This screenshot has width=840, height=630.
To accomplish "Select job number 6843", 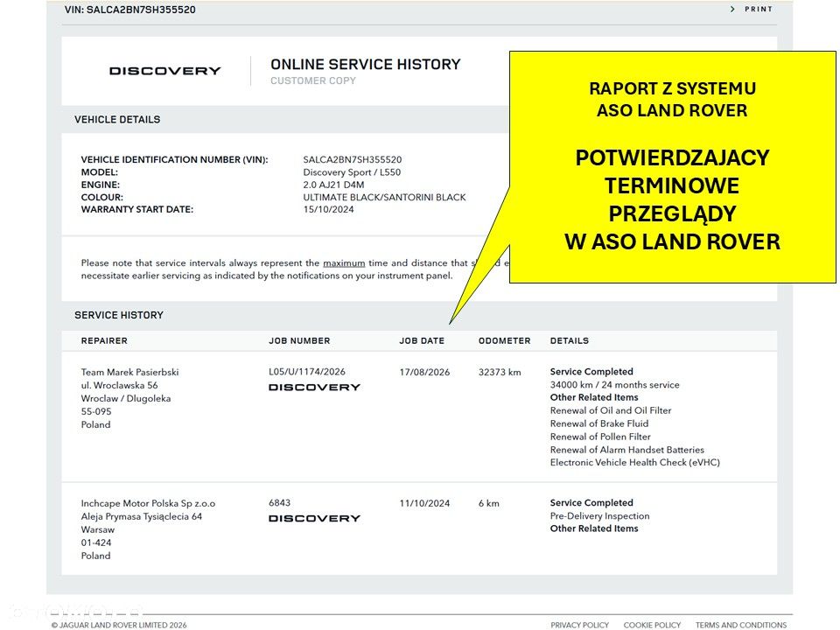I will [x=280, y=503].
